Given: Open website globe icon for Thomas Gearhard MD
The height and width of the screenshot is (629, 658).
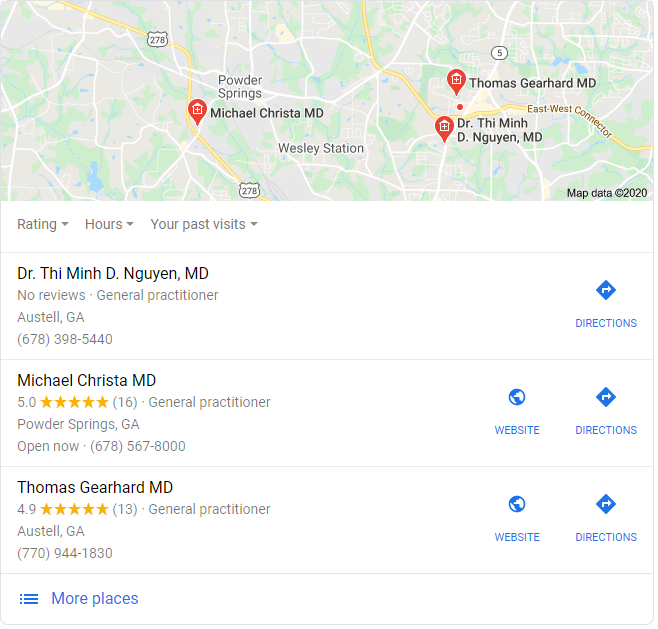Looking at the screenshot, I should point(517,504).
